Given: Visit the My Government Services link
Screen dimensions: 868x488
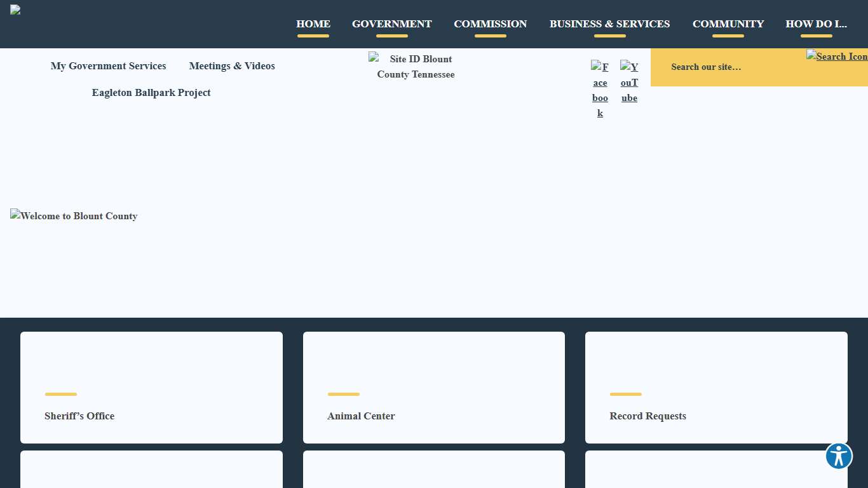Looking at the screenshot, I should tap(108, 66).
